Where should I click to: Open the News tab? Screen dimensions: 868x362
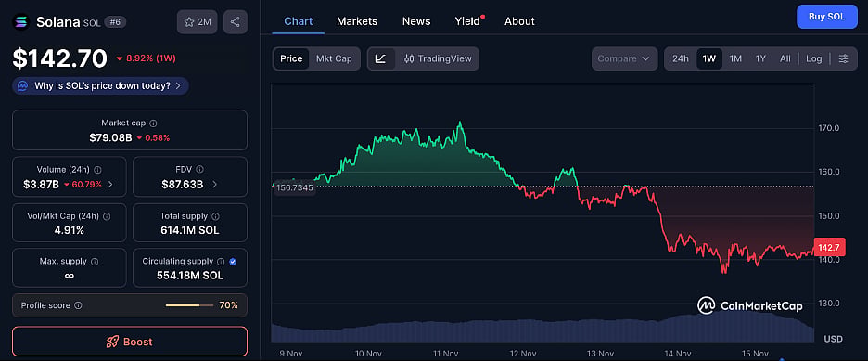pos(416,21)
